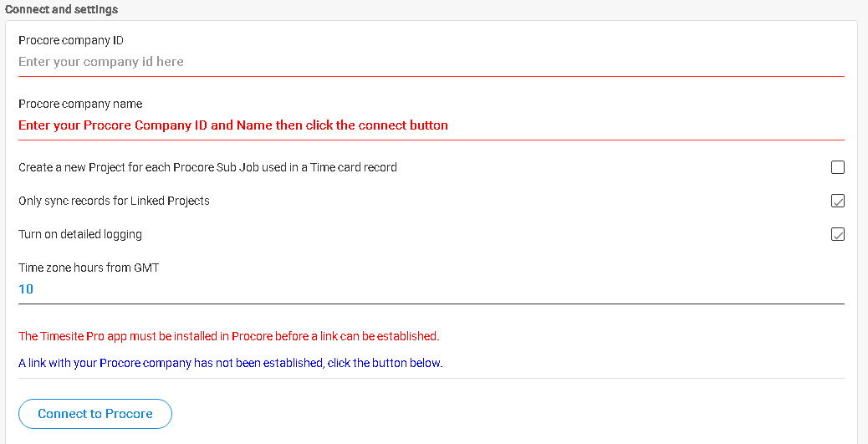Enable Create a new Project for each Sub Job checkbox
This screenshot has height=444, width=868.
[838, 167]
